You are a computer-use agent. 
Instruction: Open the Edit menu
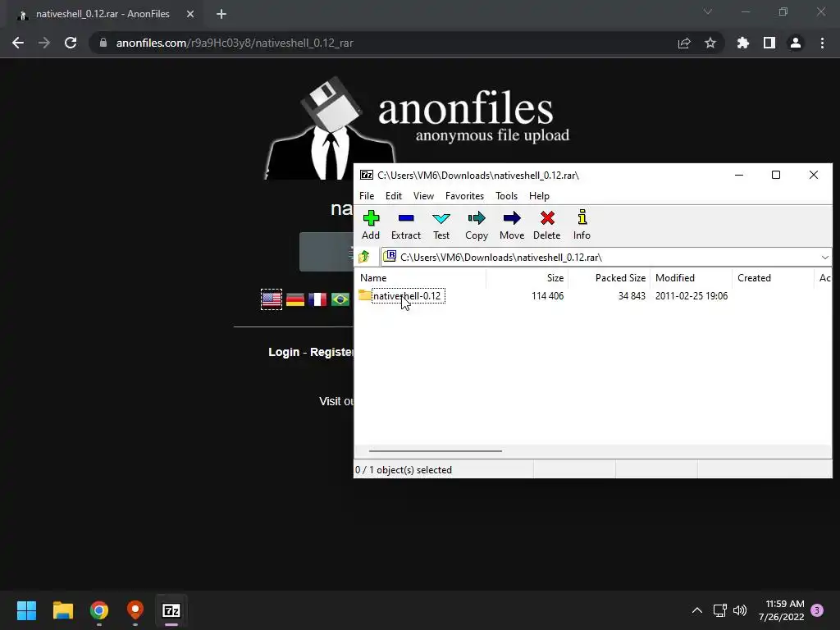coord(394,196)
